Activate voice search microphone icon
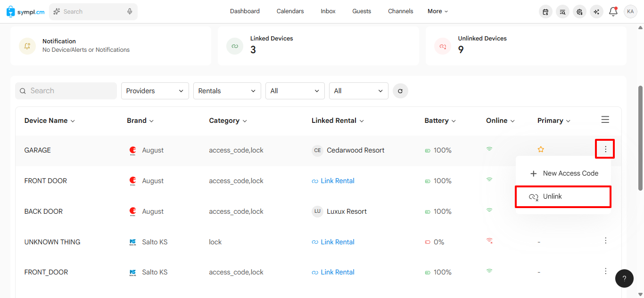Image resolution: width=644 pixels, height=298 pixels. pos(130,11)
